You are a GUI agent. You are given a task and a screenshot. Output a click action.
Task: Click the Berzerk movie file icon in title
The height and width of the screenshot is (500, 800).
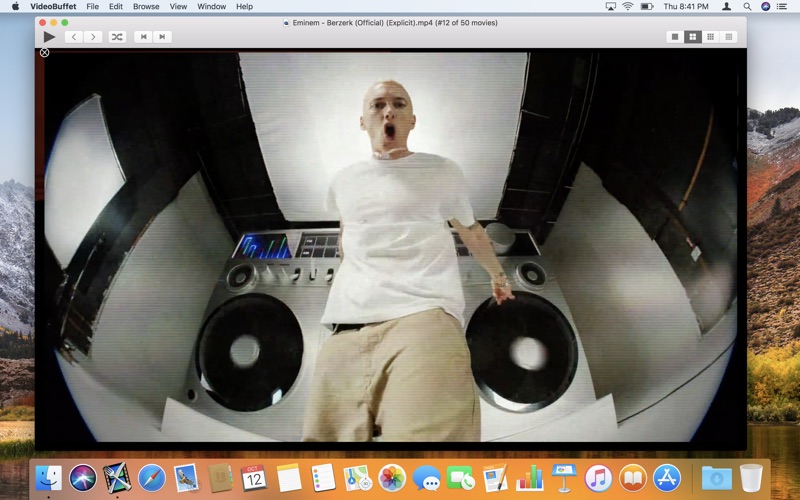coord(286,22)
